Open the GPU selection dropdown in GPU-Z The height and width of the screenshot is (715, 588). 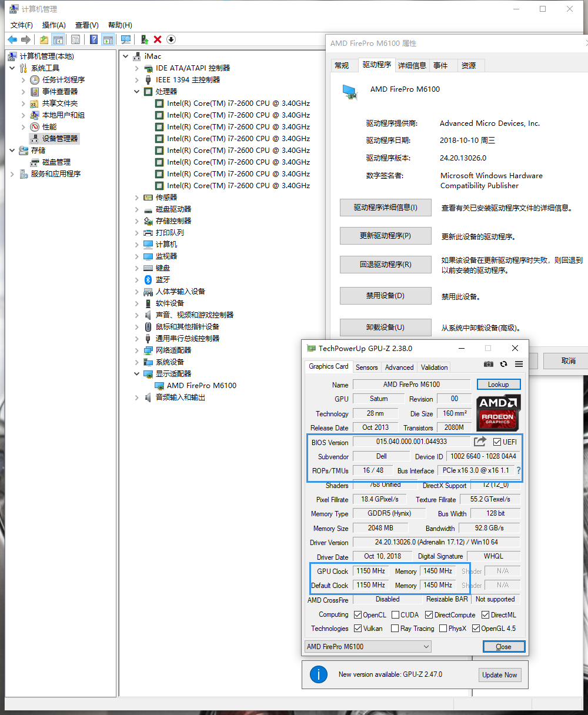(368, 647)
